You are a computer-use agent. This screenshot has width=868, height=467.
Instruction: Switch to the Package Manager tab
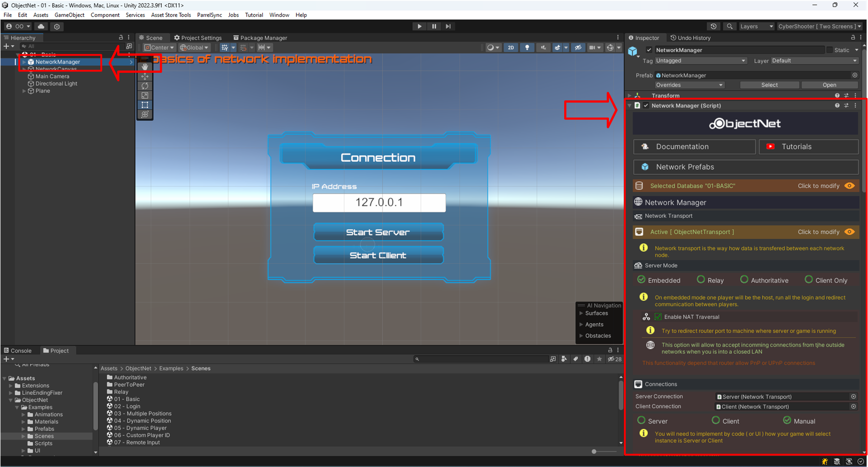[x=260, y=38]
